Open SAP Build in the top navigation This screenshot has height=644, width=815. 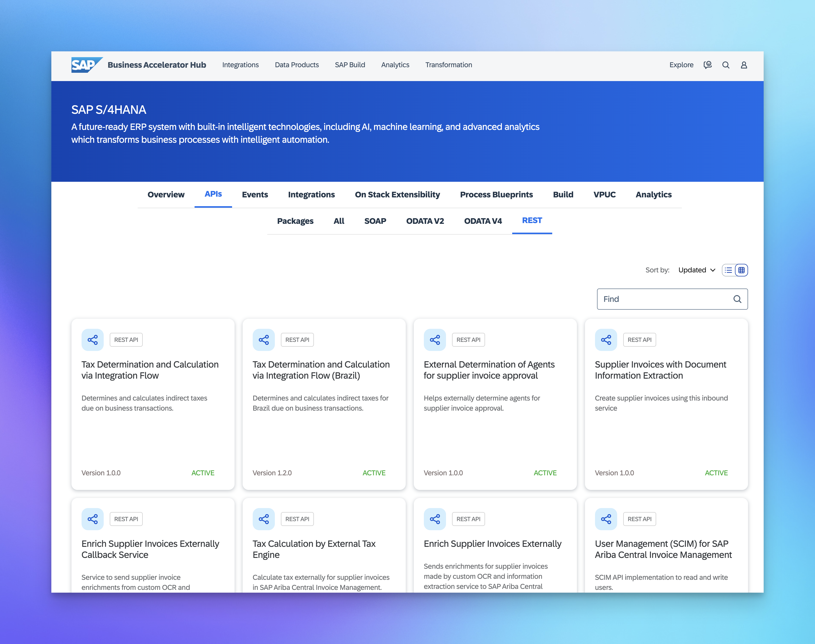pyautogui.click(x=350, y=65)
